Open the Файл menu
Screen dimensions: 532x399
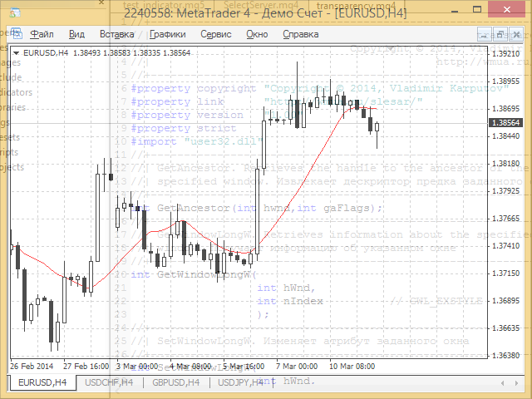click(42, 34)
